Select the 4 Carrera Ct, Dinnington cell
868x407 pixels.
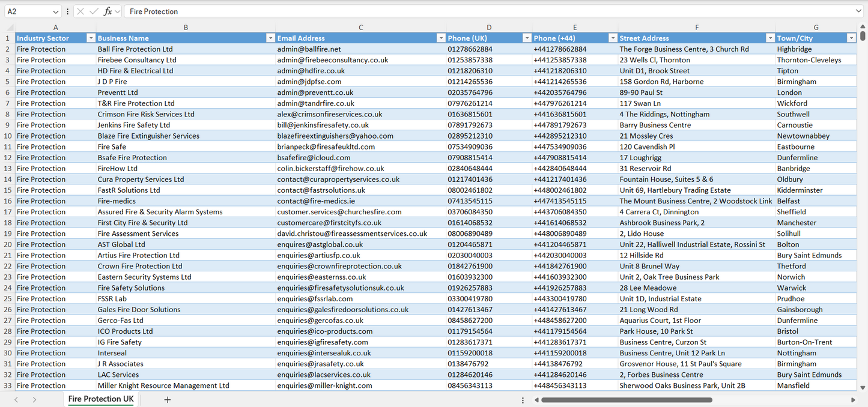tap(697, 212)
